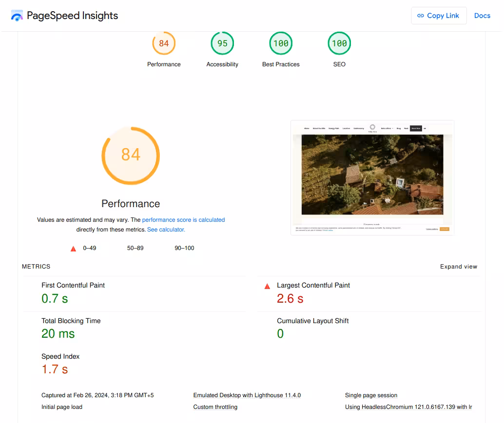
Task: Click the 'Speed Index' metric label
Action: [60, 356]
